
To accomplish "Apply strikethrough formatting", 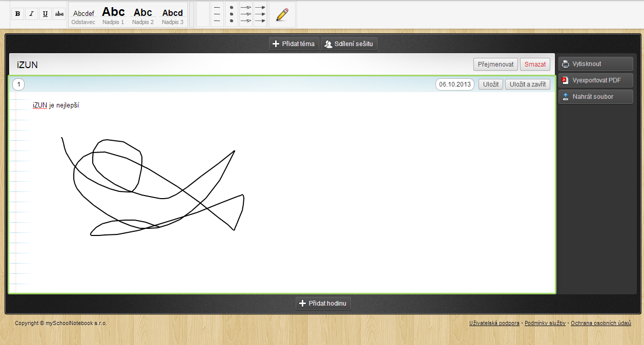I will click(x=59, y=14).
